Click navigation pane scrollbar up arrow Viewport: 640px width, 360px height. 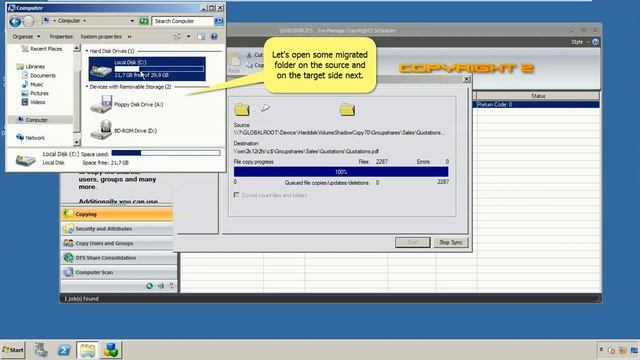point(77,48)
